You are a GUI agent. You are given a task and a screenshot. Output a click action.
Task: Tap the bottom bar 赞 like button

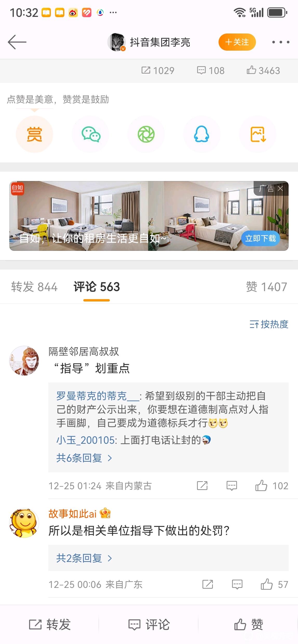(248, 624)
